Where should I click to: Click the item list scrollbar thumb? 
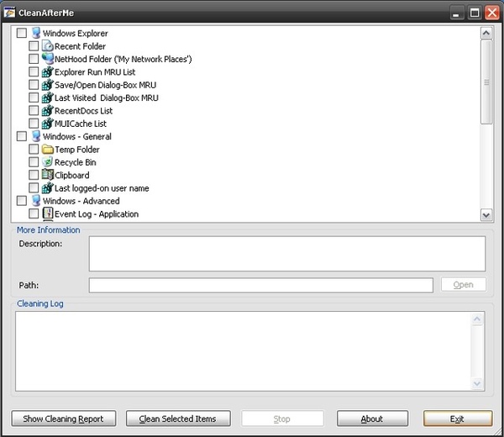[486, 82]
